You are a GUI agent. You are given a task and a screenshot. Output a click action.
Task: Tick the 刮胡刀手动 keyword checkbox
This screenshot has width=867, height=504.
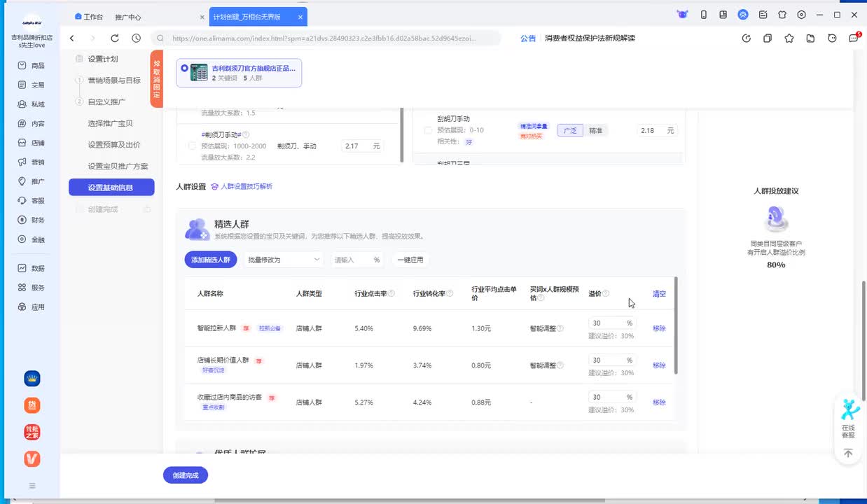(428, 130)
